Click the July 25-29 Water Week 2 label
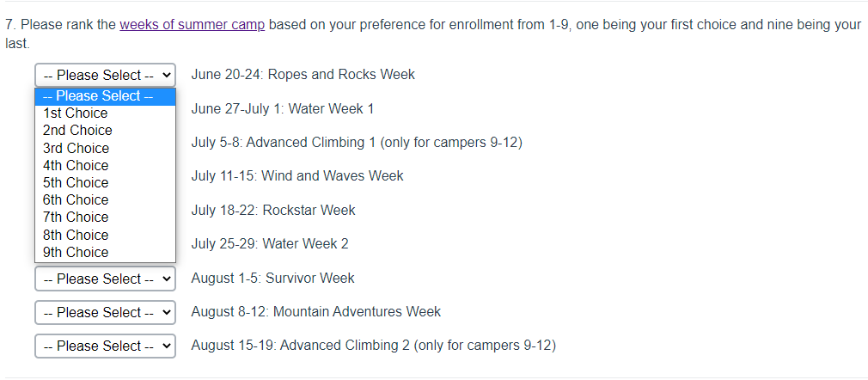Screen dimensions: 868x380 [269, 244]
